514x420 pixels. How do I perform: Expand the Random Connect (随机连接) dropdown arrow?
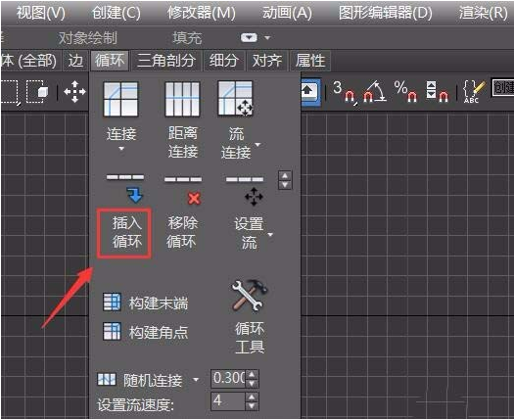coord(196,380)
